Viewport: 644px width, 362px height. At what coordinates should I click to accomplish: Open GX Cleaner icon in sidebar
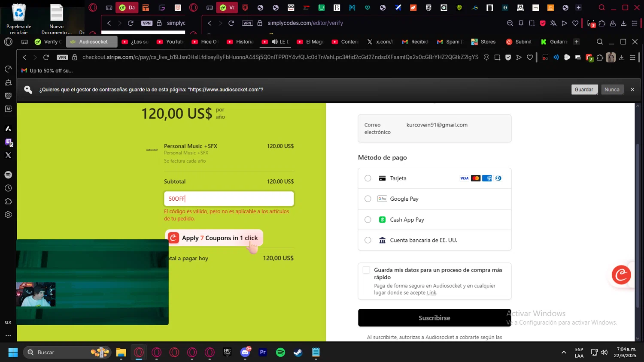pyautogui.click(x=8, y=82)
